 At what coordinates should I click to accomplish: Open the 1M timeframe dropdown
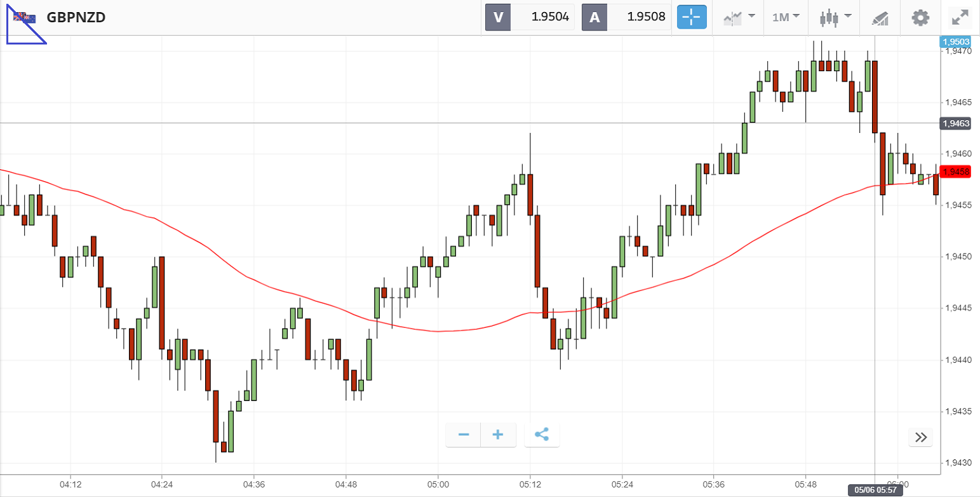pyautogui.click(x=786, y=17)
